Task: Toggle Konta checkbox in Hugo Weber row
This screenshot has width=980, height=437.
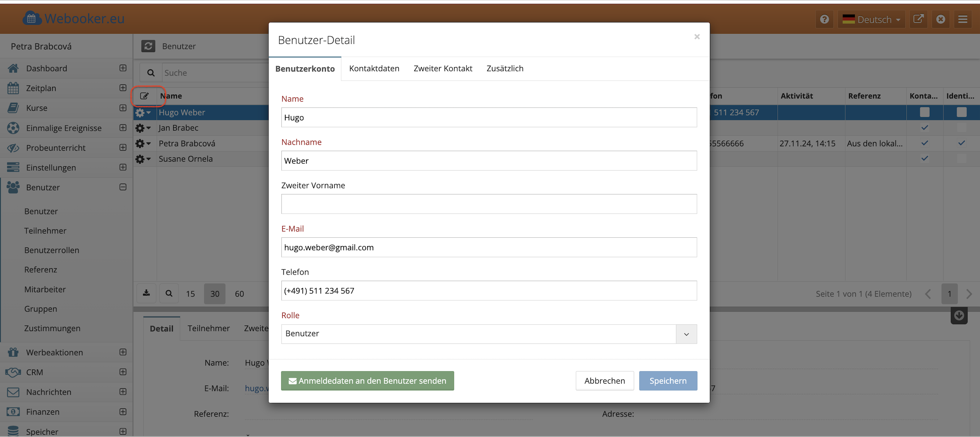Action: click(925, 112)
